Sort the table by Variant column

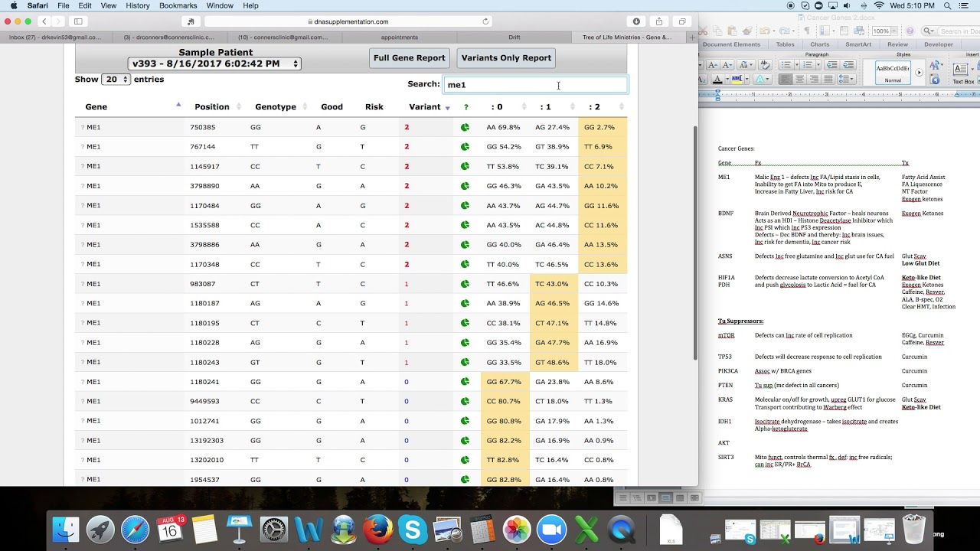pyautogui.click(x=429, y=107)
